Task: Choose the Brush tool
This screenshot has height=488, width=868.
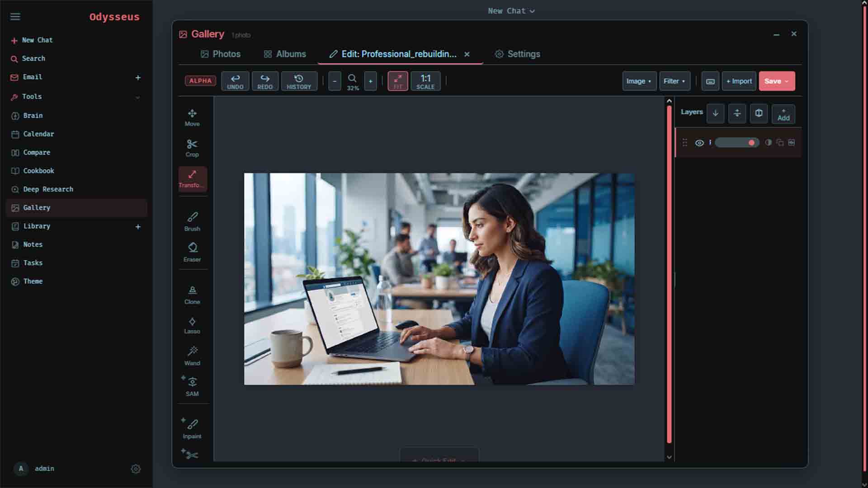Action: (192, 222)
